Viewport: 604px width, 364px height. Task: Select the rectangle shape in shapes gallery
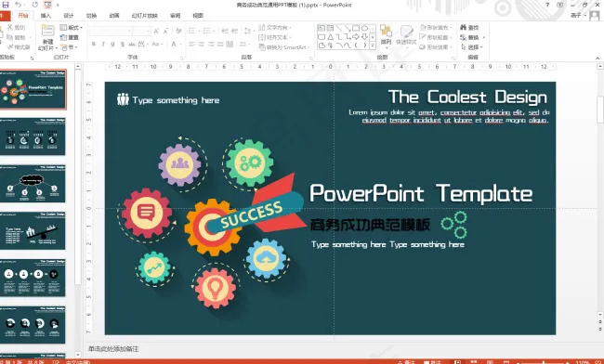(356, 28)
